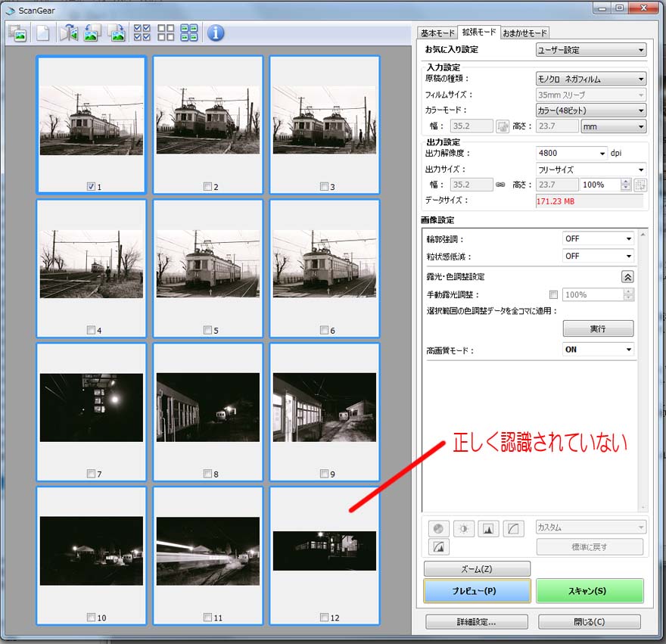Click the clear preview blank page icon
This screenshot has width=666, height=644.
point(43,33)
